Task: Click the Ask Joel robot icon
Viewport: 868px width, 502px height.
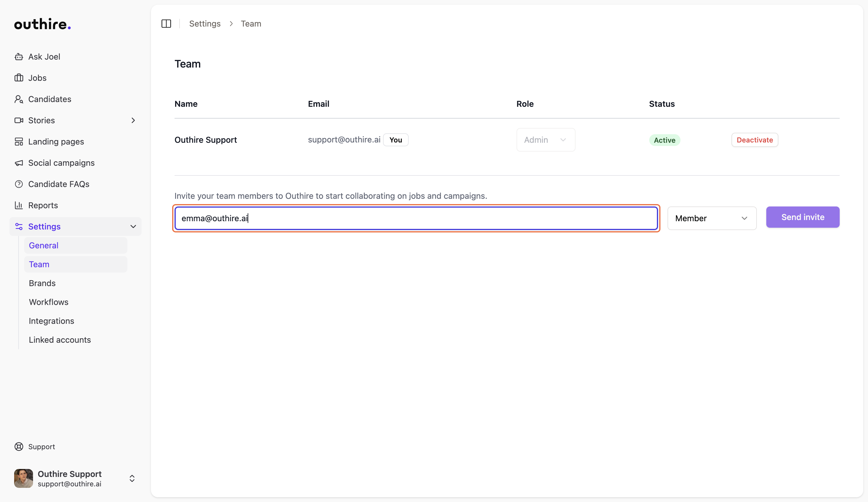Action: tap(19, 57)
